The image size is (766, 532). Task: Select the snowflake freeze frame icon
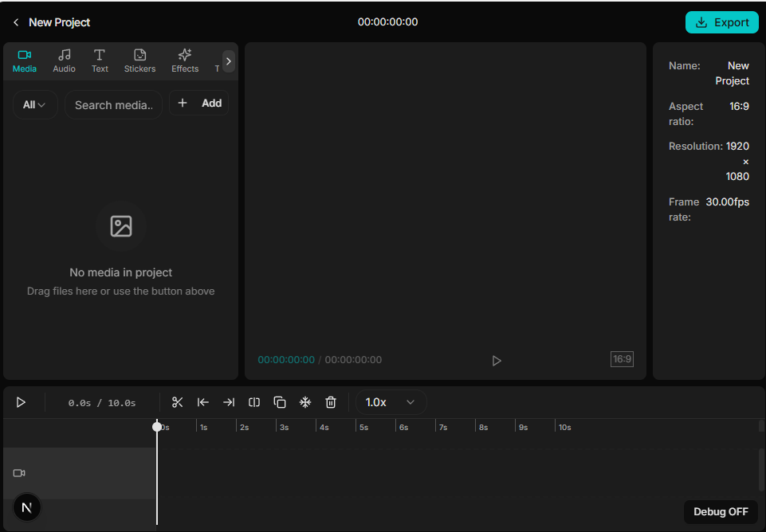[x=305, y=402]
